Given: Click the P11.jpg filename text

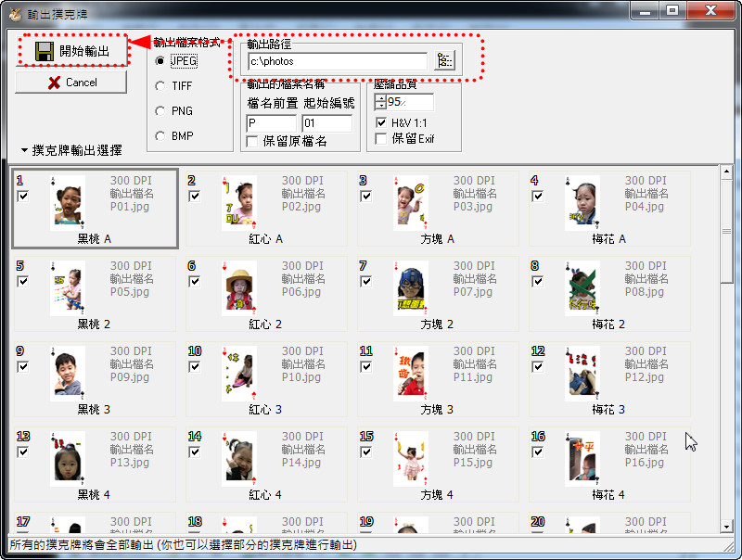Looking at the screenshot, I should (x=473, y=377).
